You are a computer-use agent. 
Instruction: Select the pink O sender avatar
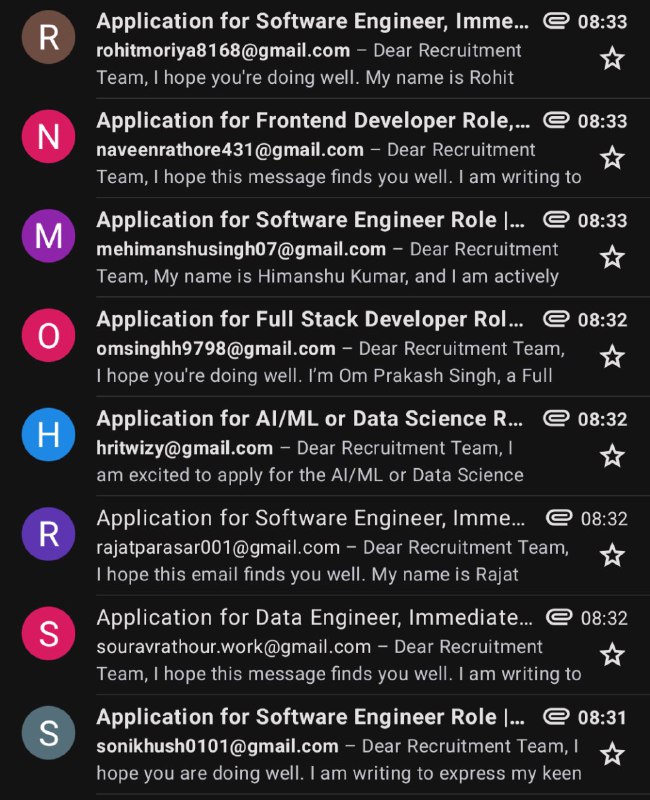coord(48,335)
